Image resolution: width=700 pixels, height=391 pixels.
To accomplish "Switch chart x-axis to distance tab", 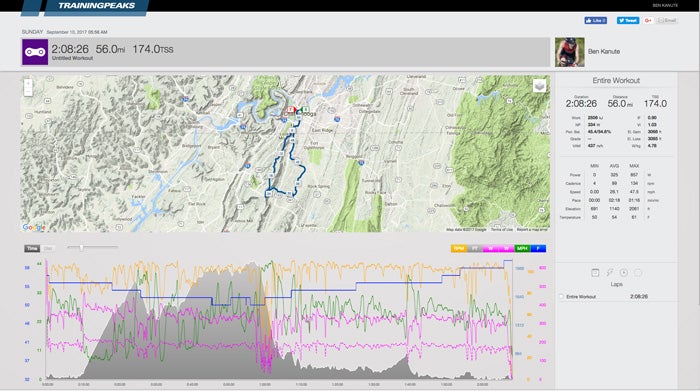I will [x=48, y=248].
